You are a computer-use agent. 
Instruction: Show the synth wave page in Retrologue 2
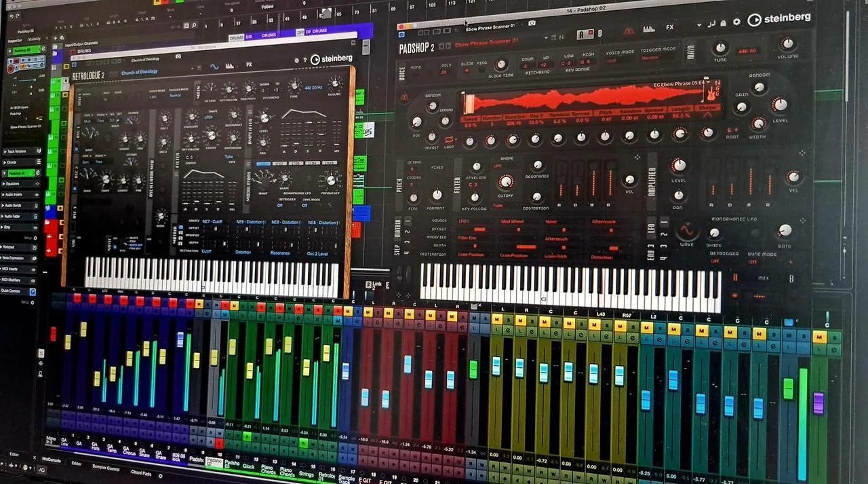click(214, 67)
